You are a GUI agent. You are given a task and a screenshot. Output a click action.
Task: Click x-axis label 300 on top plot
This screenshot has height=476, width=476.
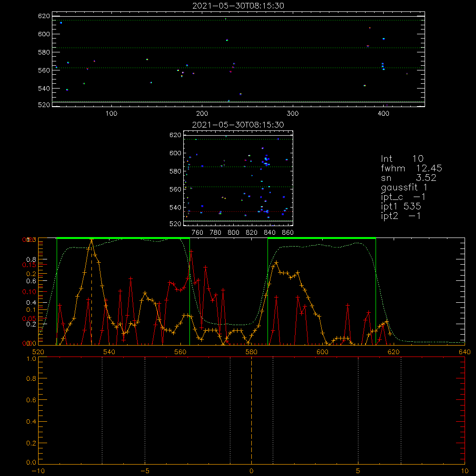click(293, 114)
